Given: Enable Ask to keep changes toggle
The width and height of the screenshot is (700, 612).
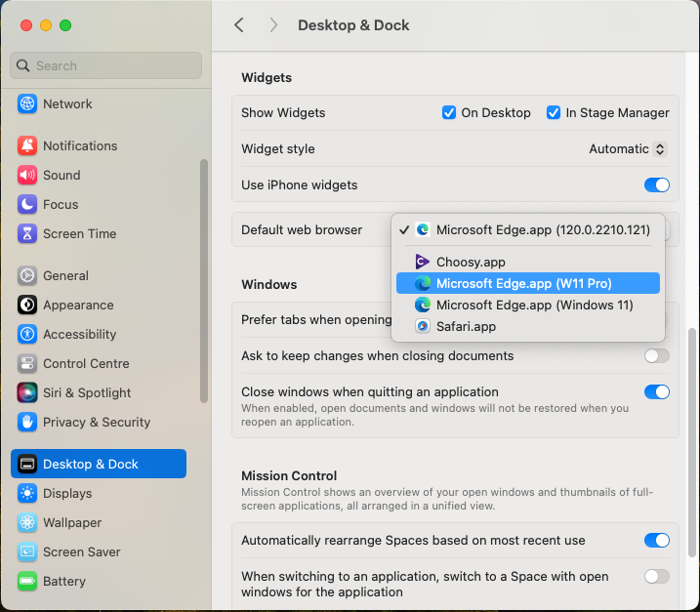Looking at the screenshot, I should tap(656, 356).
